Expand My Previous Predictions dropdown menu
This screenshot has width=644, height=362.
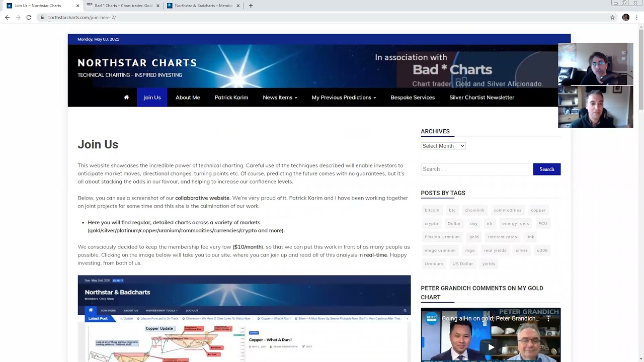tap(344, 98)
